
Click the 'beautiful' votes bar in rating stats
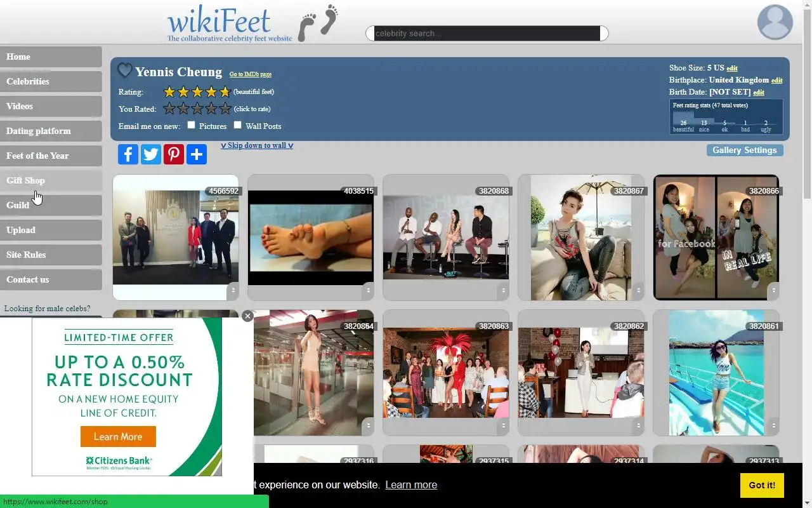[683, 119]
